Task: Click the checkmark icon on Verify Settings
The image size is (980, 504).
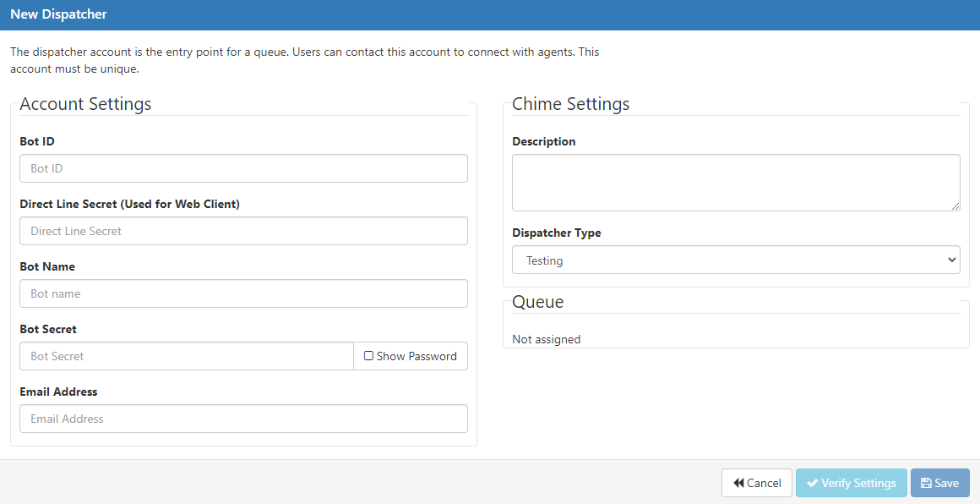Action: pos(813,483)
